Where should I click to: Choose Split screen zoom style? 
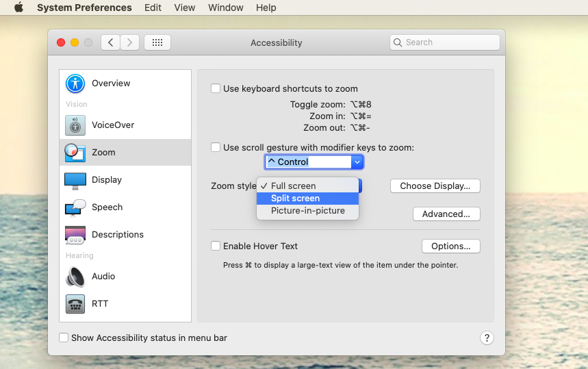(x=307, y=199)
